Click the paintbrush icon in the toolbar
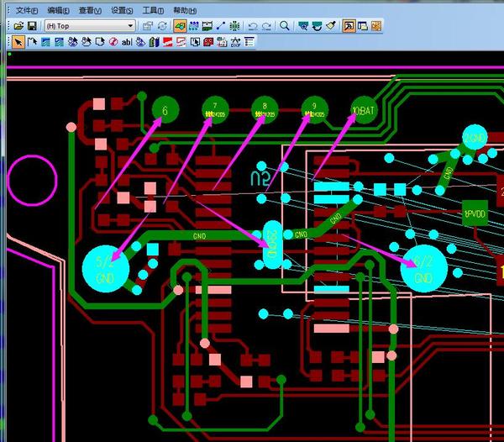Image resolution: width=504 pixels, height=442 pixels. click(331, 26)
